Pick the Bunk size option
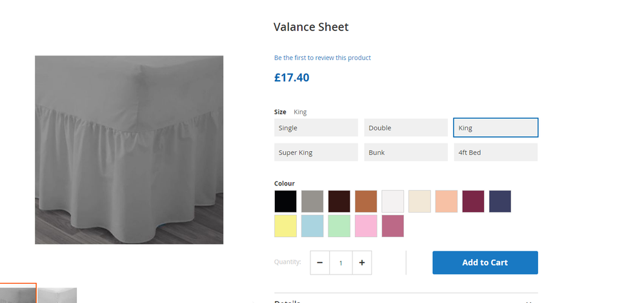Viewport: 644px width, 303px height. pyautogui.click(x=405, y=152)
